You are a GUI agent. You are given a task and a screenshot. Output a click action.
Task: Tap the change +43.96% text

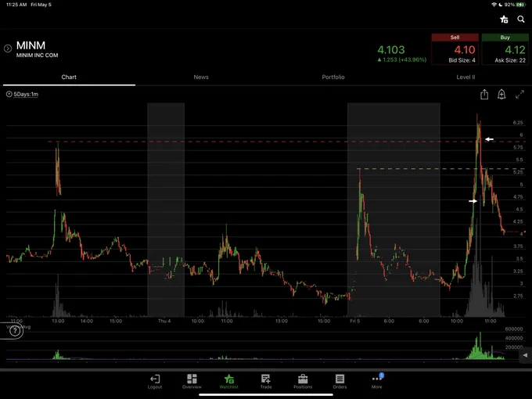tap(413, 59)
